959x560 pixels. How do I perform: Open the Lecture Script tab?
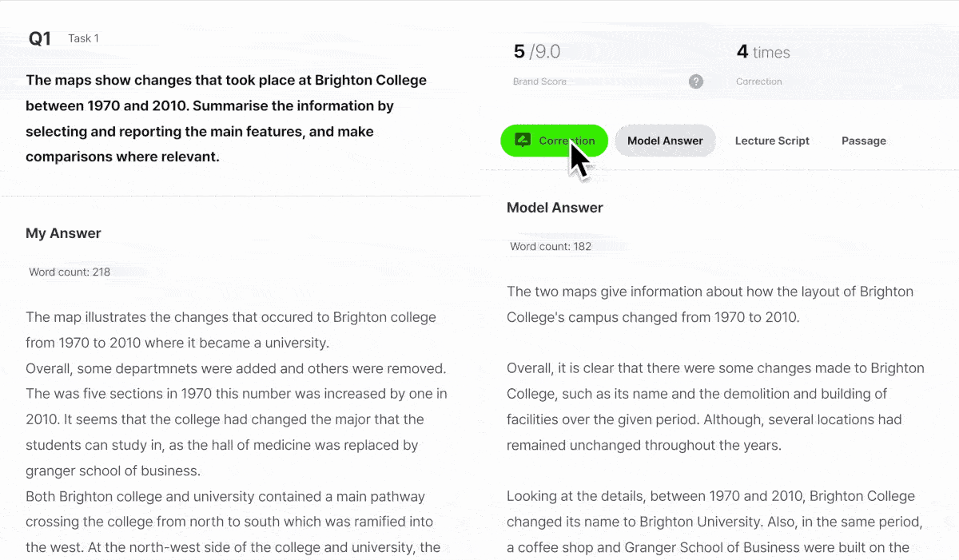[772, 141]
